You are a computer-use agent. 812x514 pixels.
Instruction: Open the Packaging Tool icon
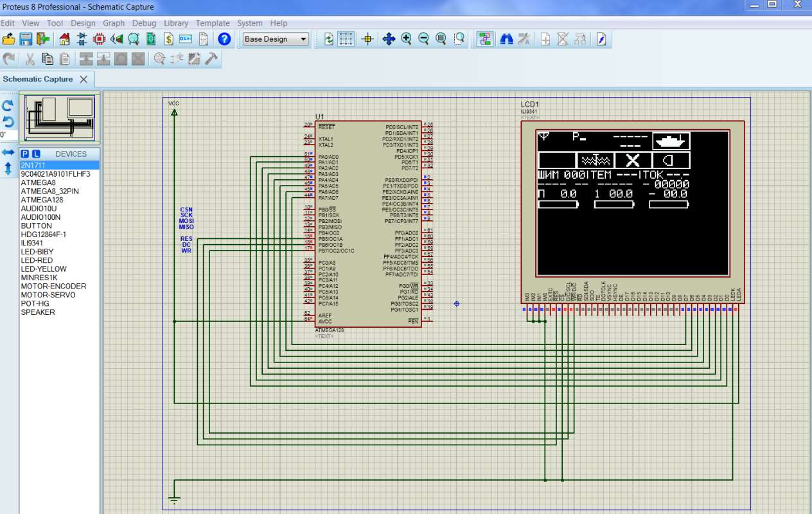pos(194,59)
